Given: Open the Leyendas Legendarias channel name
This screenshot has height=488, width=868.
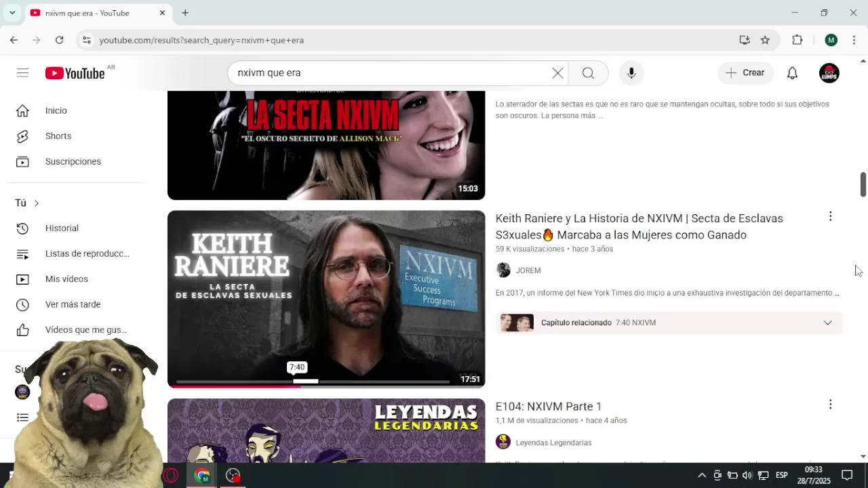Looking at the screenshot, I should tap(553, 443).
